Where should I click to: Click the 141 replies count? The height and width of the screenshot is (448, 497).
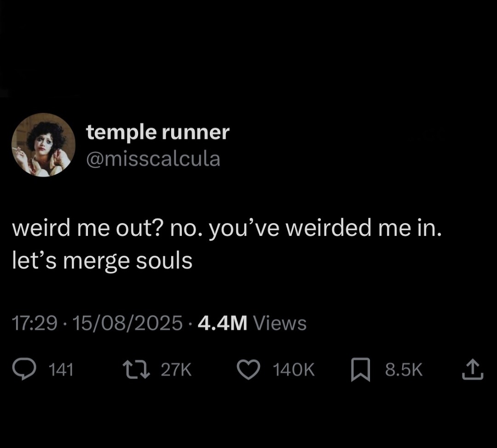click(61, 370)
